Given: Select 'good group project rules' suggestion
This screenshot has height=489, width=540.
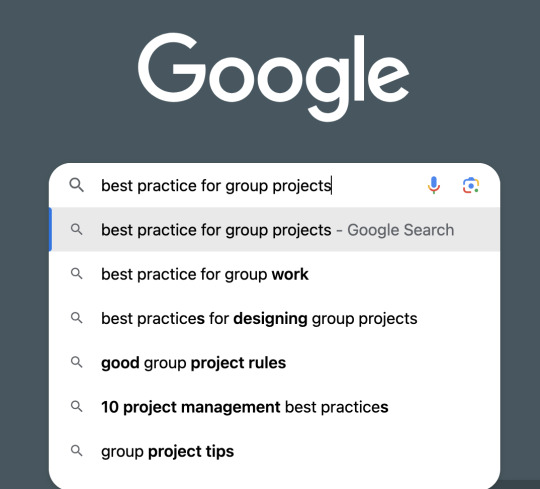Looking at the screenshot, I should [x=274, y=363].
